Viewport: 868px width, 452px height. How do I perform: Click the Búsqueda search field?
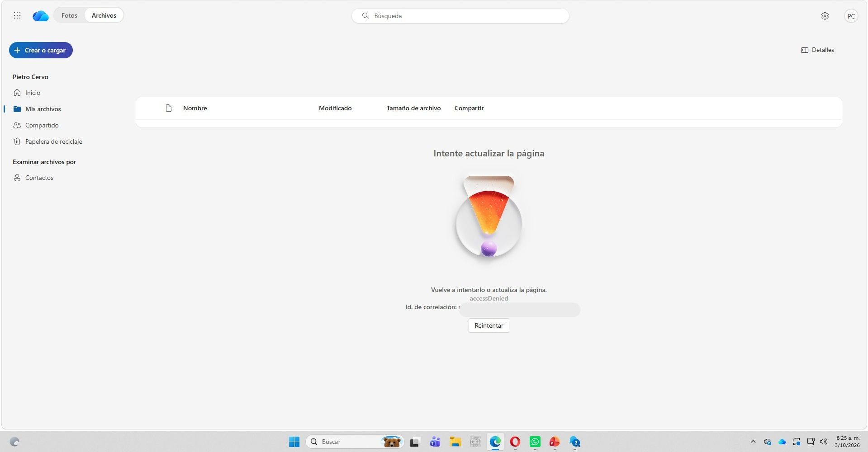460,16
